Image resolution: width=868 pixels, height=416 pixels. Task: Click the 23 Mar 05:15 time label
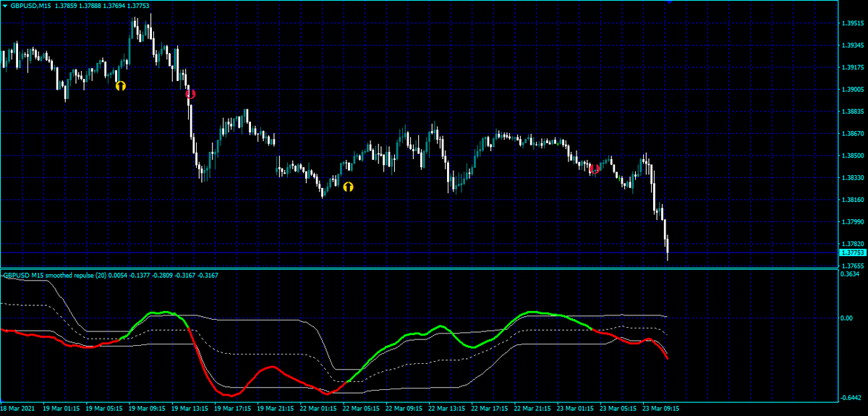[x=619, y=409]
